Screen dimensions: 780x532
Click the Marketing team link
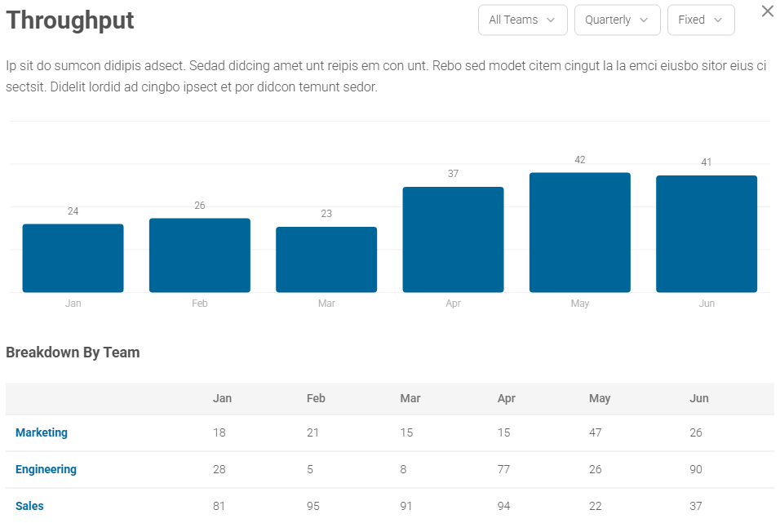[x=42, y=432]
